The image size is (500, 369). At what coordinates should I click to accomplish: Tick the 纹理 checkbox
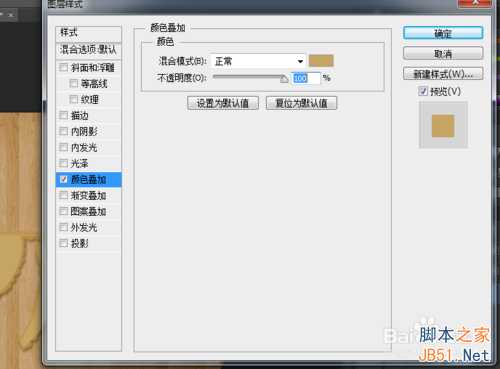click(74, 99)
